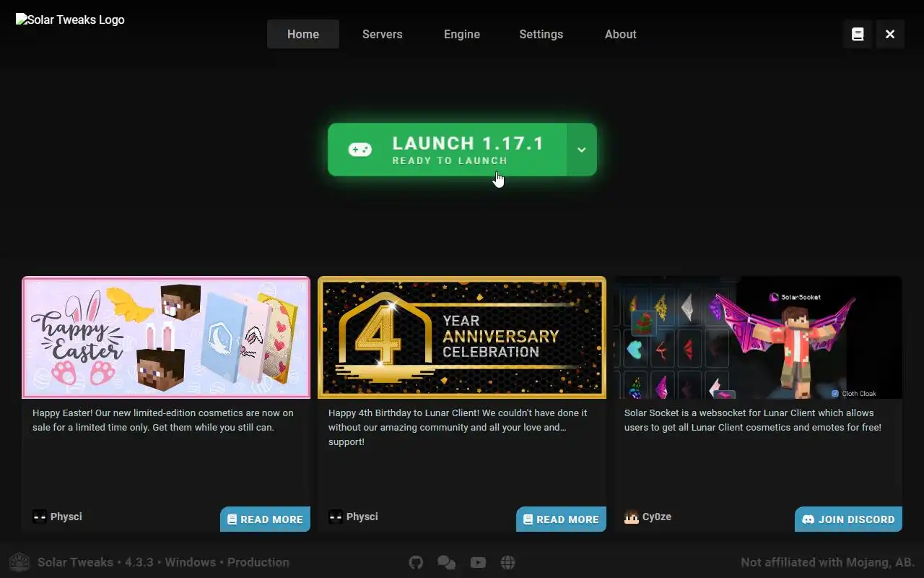Expand the version dropdown arrow next to Launch
924x578 pixels.
tap(582, 150)
